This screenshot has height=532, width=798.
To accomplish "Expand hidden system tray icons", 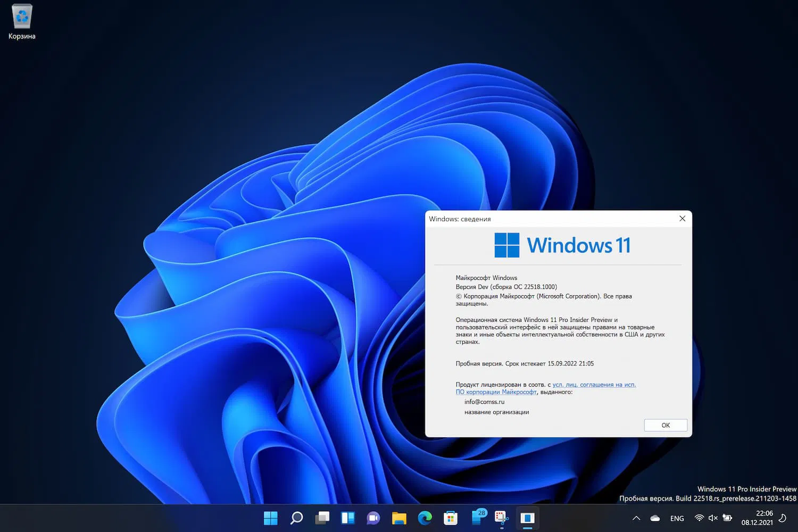I will click(636, 518).
